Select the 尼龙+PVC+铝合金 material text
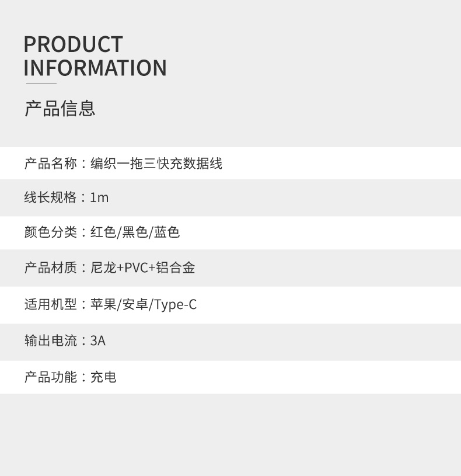The height and width of the screenshot is (476, 461). [x=142, y=267]
